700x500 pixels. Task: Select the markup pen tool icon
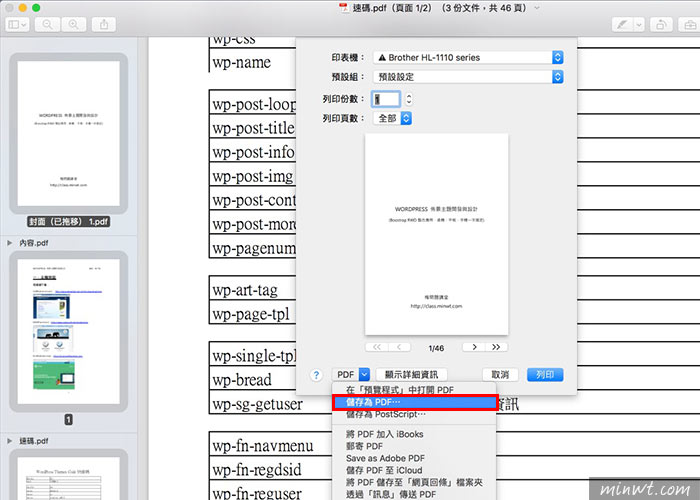(x=622, y=25)
